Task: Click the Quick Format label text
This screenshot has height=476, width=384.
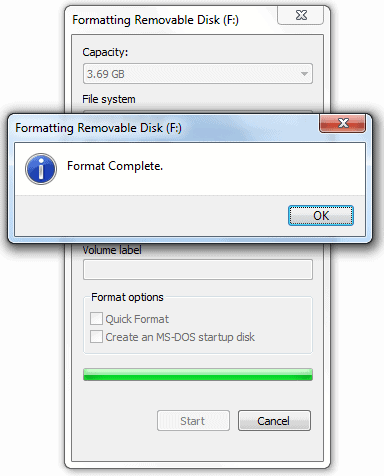Action: [137, 319]
